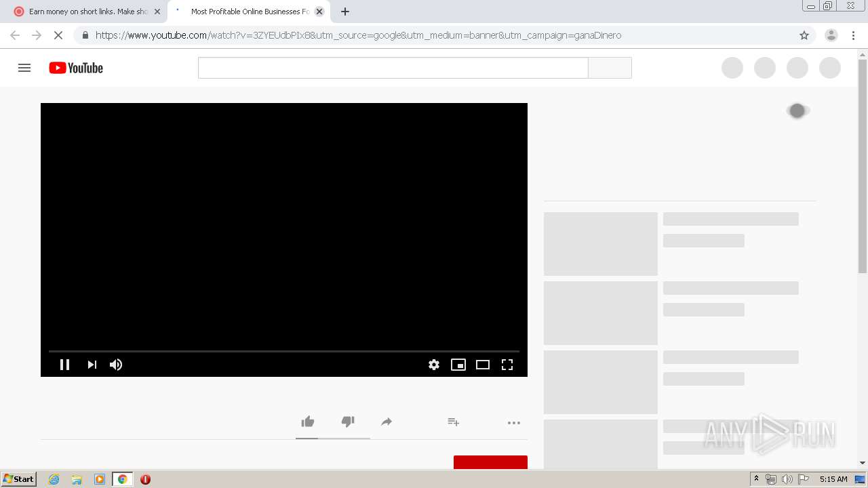The width and height of the screenshot is (868, 488).
Task: Click Chrome icon in taskbar
Action: pos(122,479)
